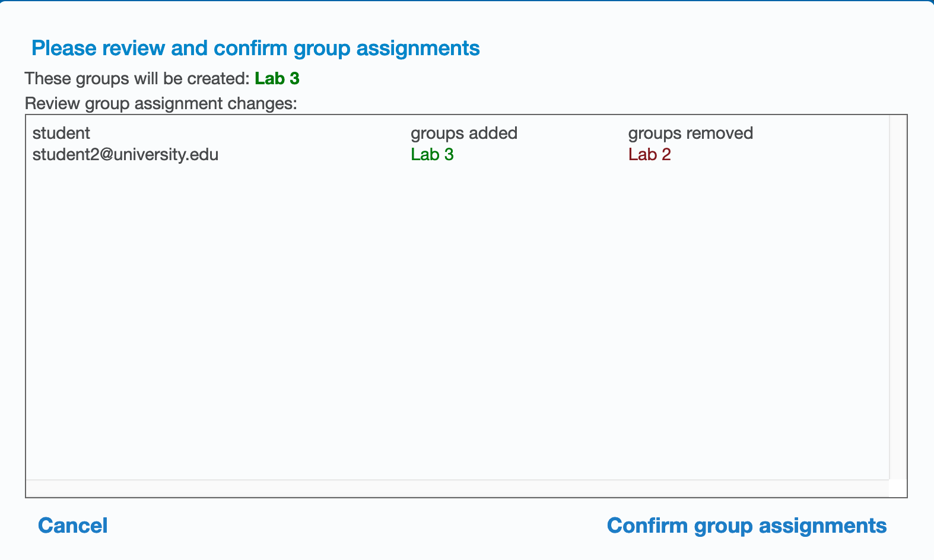Click the vertical scrollbar track in the review list
The height and width of the screenshot is (560, 934).
pyautogui.click(x=898, y=297)
